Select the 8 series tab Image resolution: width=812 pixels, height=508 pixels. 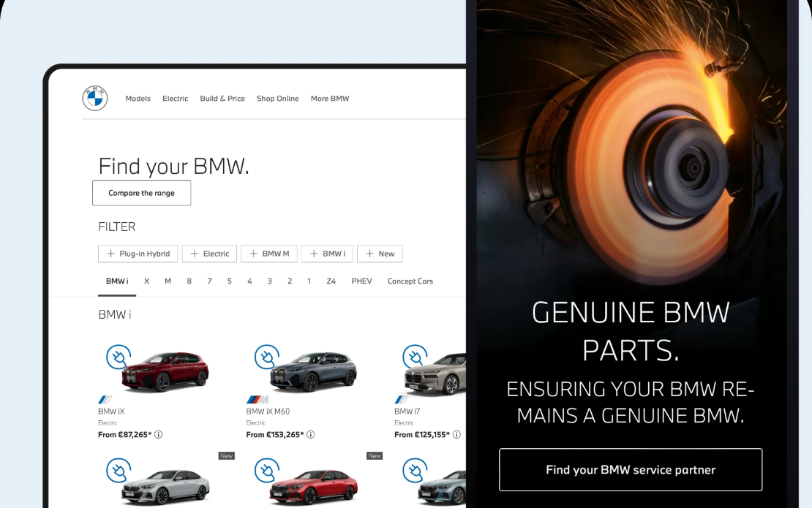click(x=189, y=281)
